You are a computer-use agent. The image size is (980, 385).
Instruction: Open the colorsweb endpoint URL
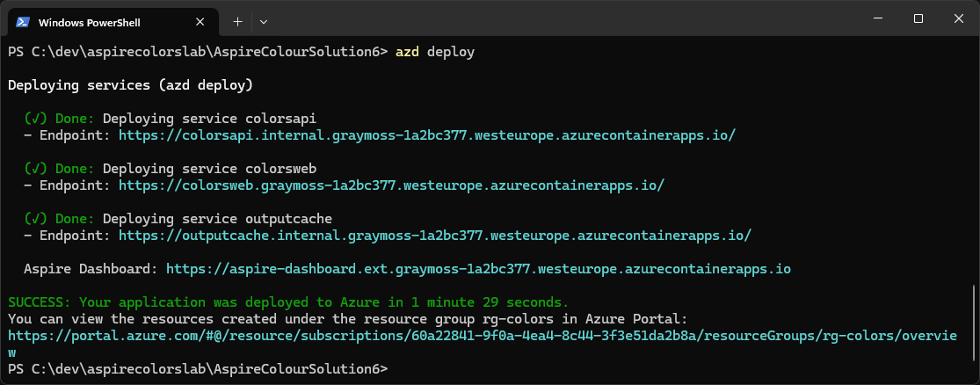[x=391, y=185]
